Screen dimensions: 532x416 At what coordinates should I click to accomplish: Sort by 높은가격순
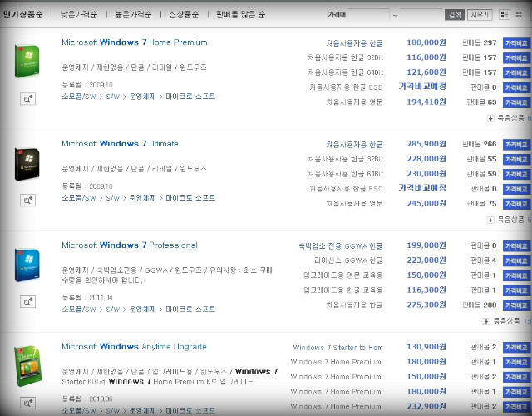pos(133,15)
